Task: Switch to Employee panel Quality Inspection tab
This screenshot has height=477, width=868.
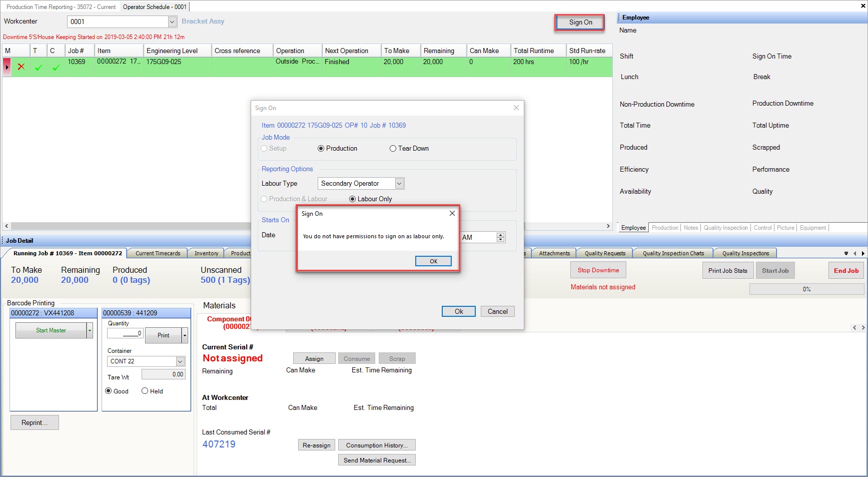Action: click(725, 228)
